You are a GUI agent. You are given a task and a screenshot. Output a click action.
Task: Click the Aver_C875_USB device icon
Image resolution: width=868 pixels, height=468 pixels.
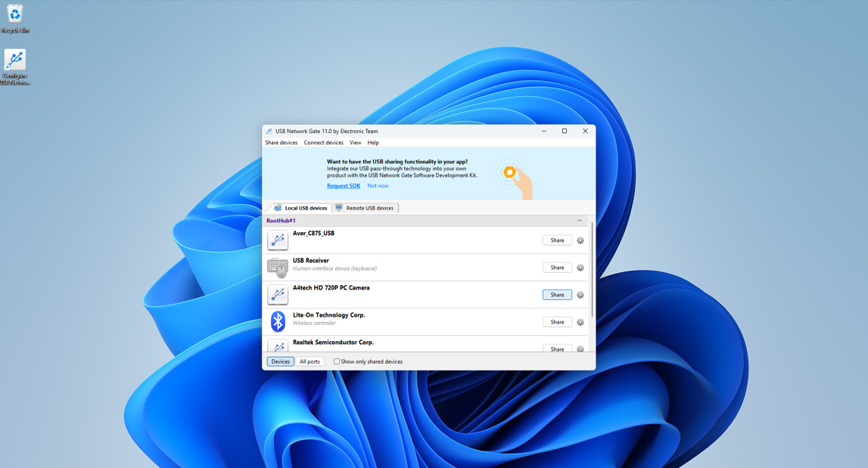277,240
